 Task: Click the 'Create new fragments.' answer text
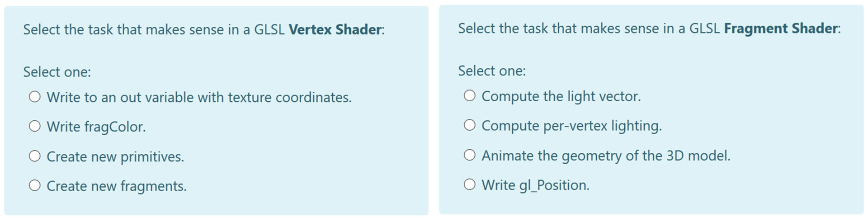click(x=117, y=186)
